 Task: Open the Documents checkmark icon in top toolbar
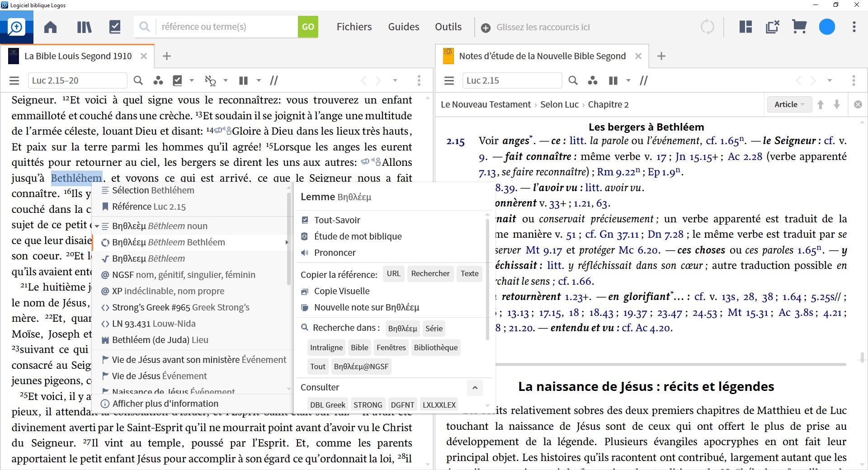tap(115, 27)
